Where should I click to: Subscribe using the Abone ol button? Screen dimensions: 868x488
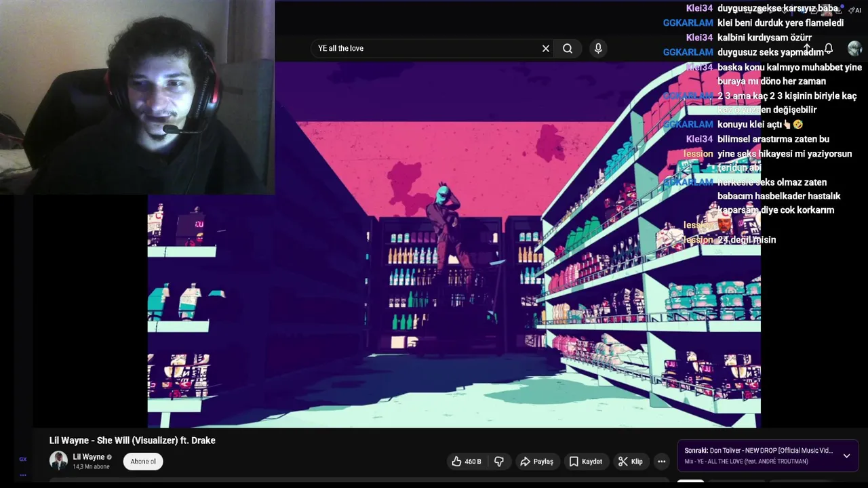tap(143, 462)
